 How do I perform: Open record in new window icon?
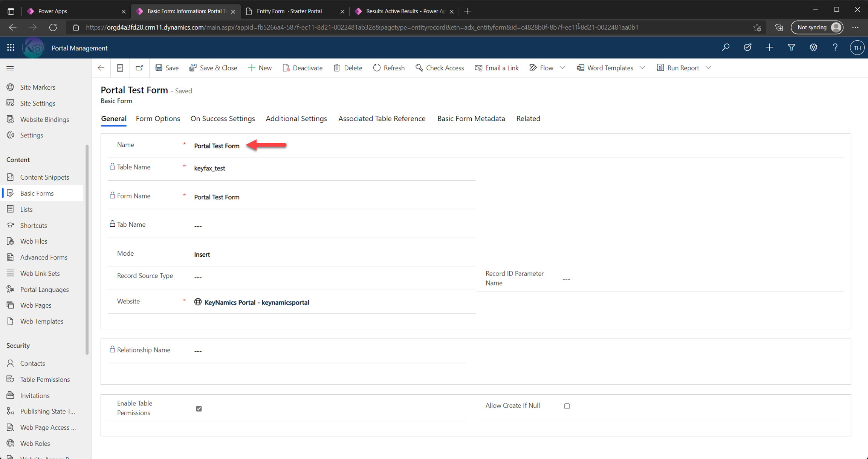click(x=139, y=68)
